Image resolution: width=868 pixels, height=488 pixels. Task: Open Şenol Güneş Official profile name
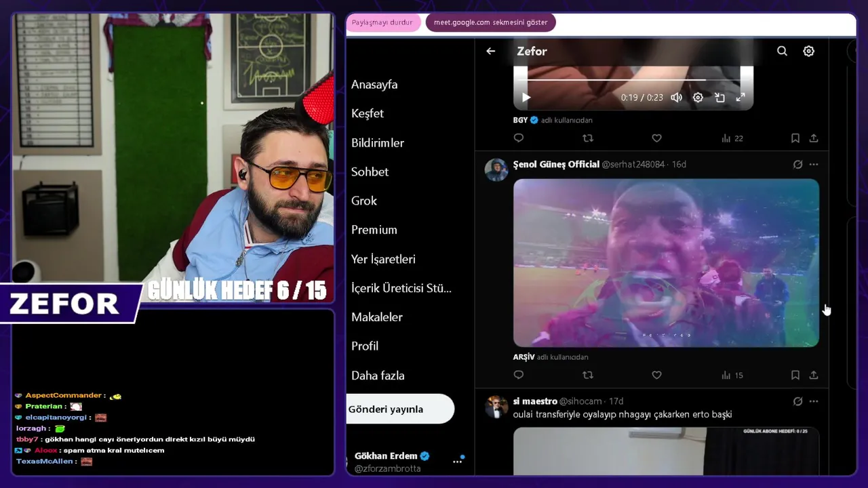pyautogui.click(x=556, y=165)
